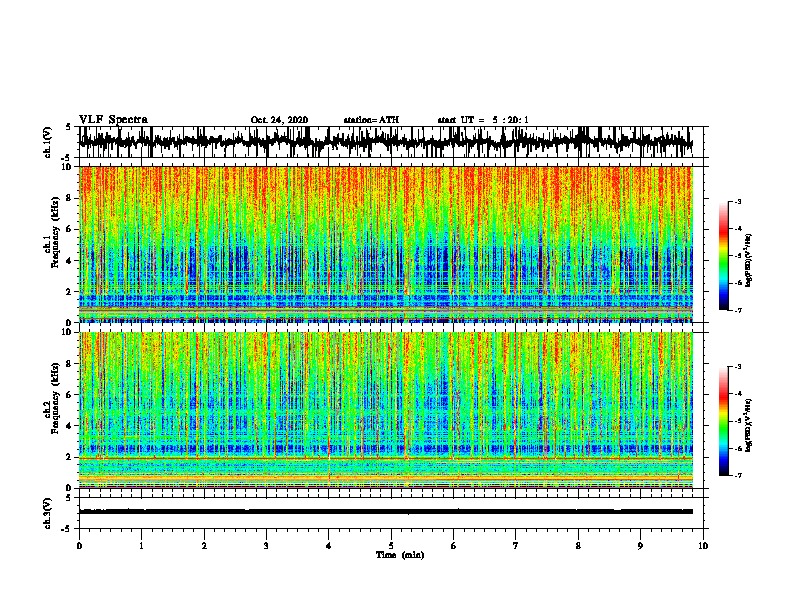
Task: Click the log(PSD) label beside ch.2 colorbar
Action: pos(749,425)
